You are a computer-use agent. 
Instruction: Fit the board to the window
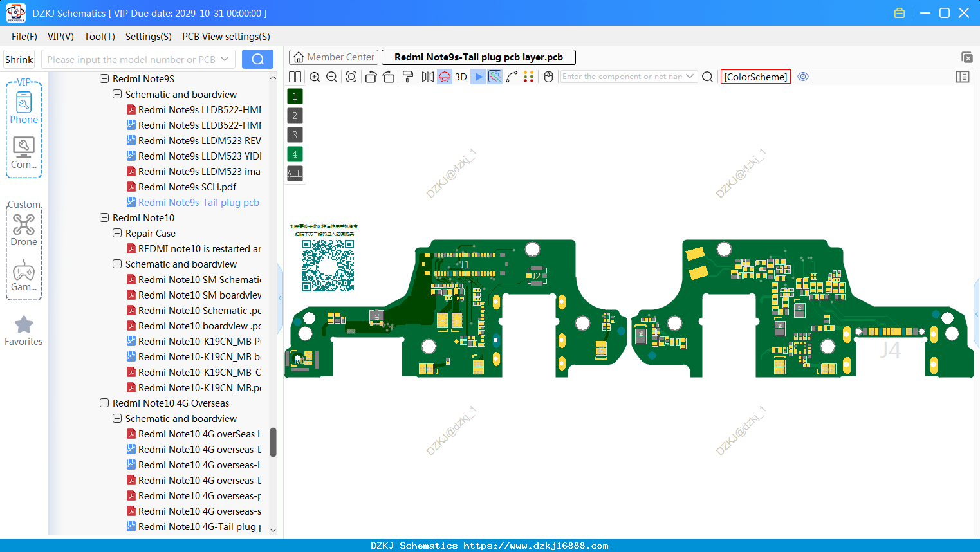click(351, 77)
